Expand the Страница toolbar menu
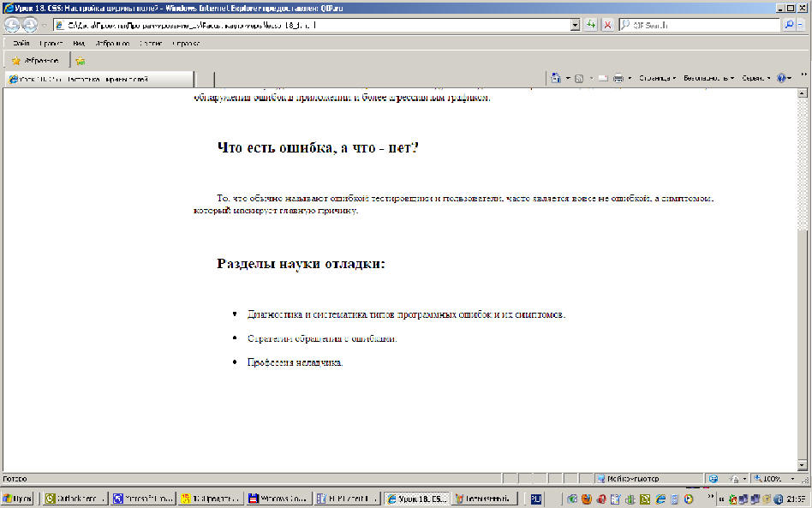This screenshot has height=508, width=812. coord(657,78)
